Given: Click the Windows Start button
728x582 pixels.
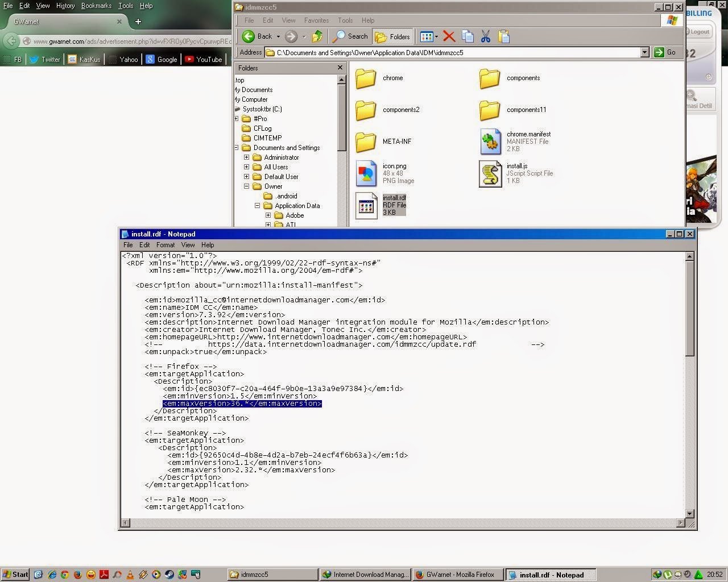Looking at the screenshot, I should click(x=15, y=575).
